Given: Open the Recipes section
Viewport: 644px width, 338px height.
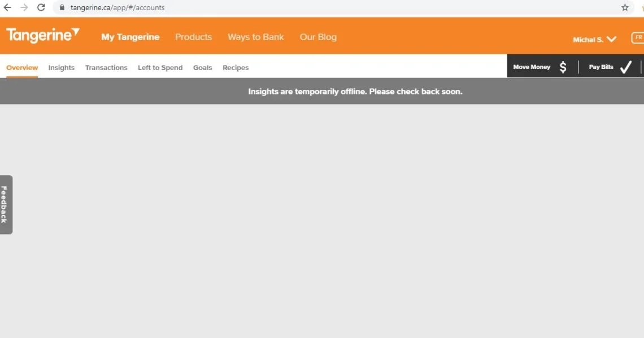Looking at the screenshot, I should pyautogui.click(x=236, y=67).
